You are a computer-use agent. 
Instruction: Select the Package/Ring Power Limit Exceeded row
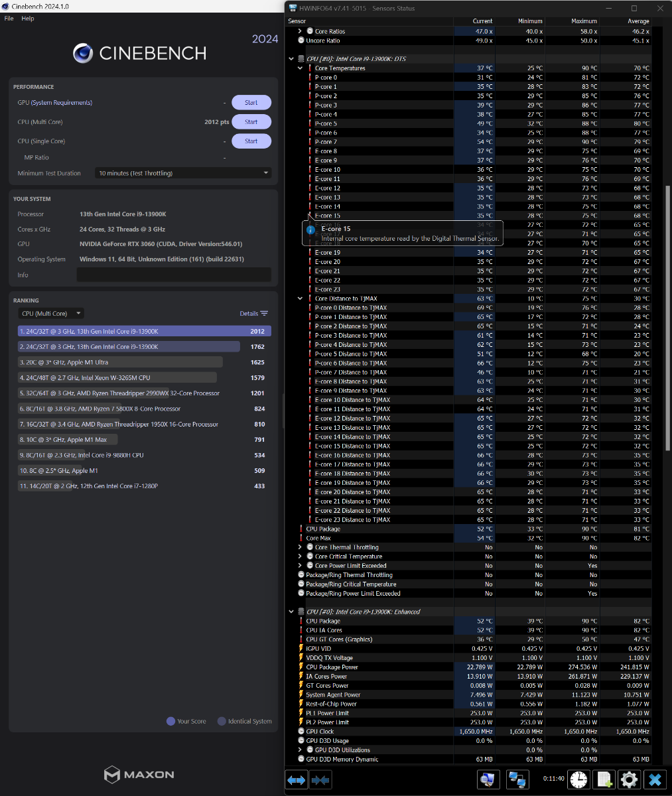click(x=470, y=594)
